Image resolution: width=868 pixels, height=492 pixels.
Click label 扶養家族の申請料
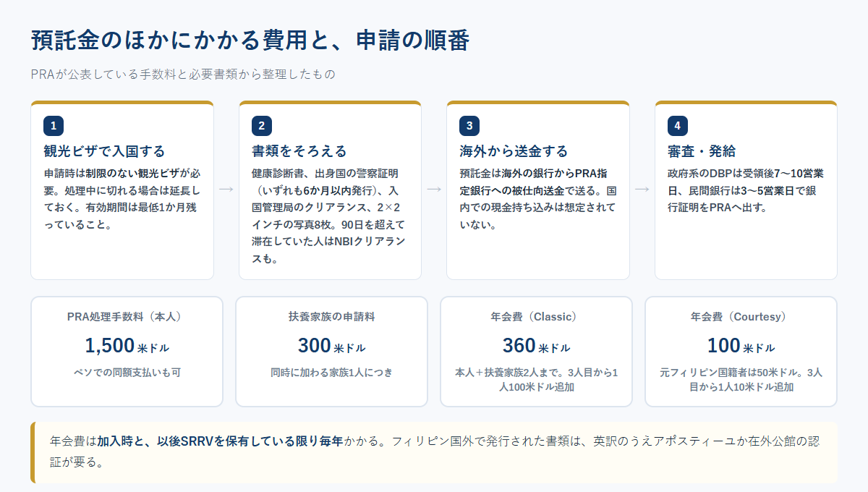pos(331,317)
